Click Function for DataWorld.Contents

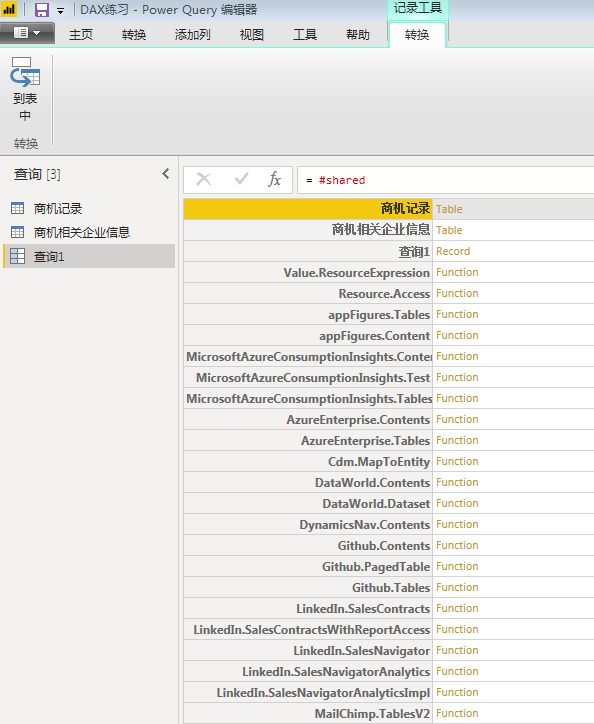tap(457, 483)
